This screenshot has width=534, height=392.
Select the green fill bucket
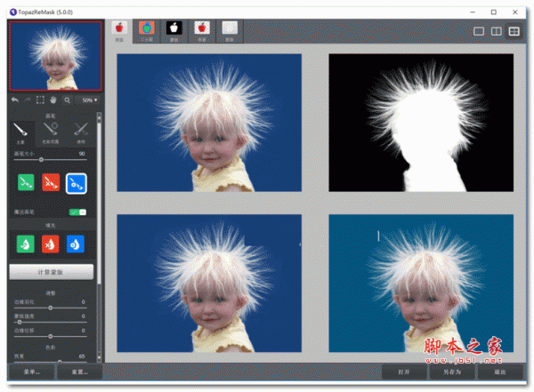coord(24,243)
